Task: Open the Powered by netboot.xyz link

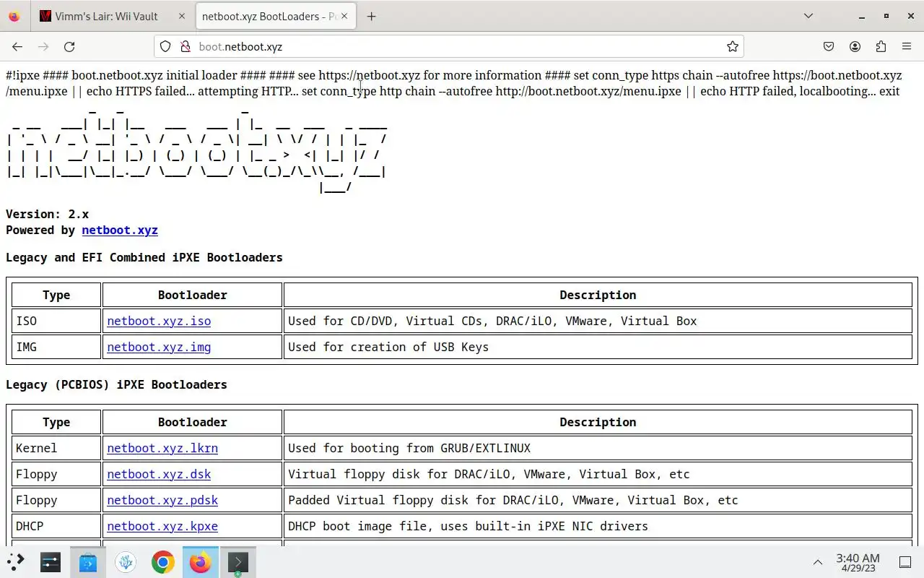Action: (120, 230)
